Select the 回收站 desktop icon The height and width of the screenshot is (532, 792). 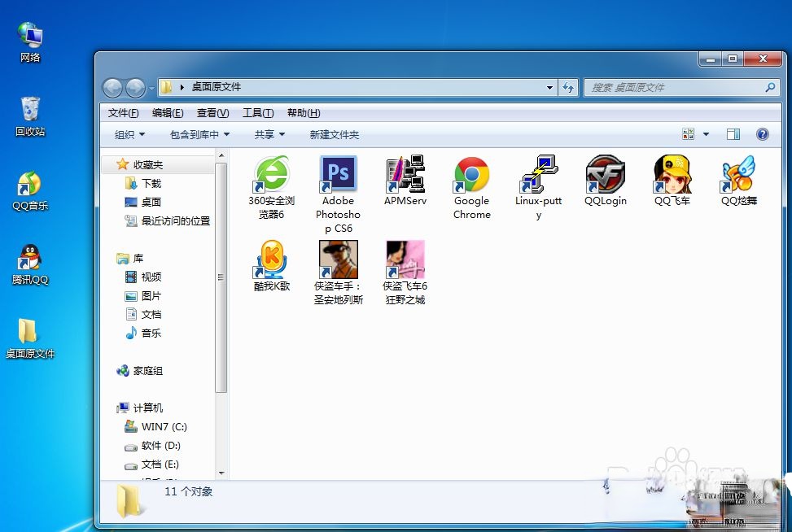30,116
